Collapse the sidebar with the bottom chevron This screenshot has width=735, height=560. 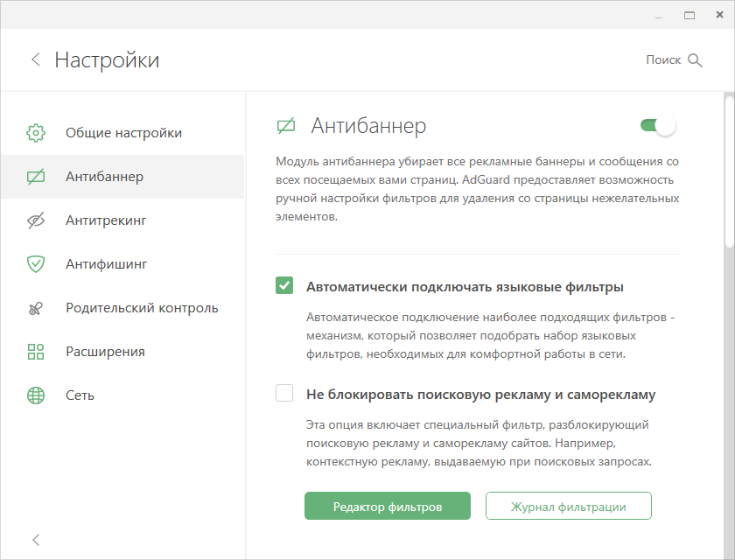[x=36, y=540]
